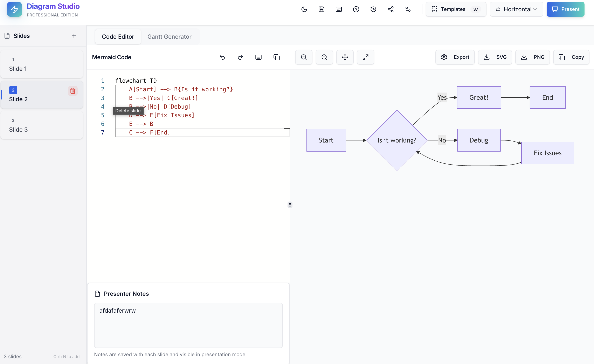Toggle dark mode with the moon icon
The width and height of the screenshot is (594, 364).
tap(304, 9)
